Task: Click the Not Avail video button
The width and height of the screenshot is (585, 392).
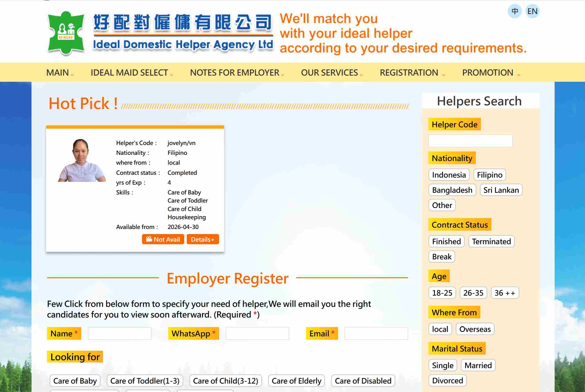Action: pos(163,239)
